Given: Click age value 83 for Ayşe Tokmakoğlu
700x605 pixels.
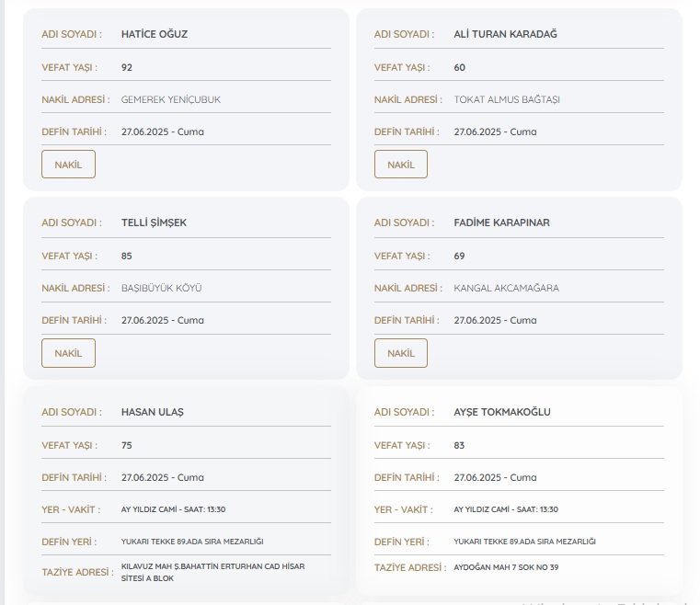Looking at the screenshot, I should [x=459, y=445].
